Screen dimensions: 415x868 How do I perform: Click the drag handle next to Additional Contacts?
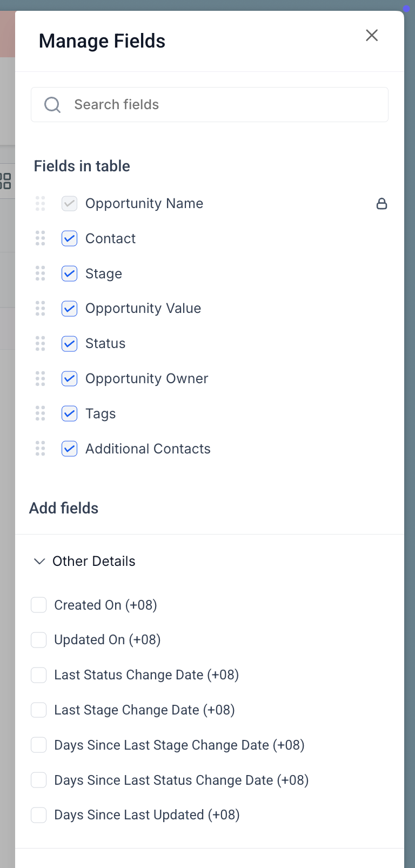[39, 448]
